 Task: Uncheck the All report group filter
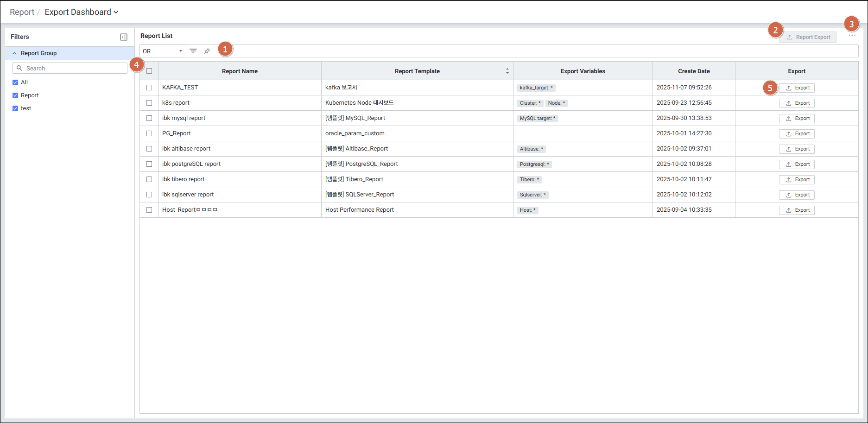pos(15,82)
